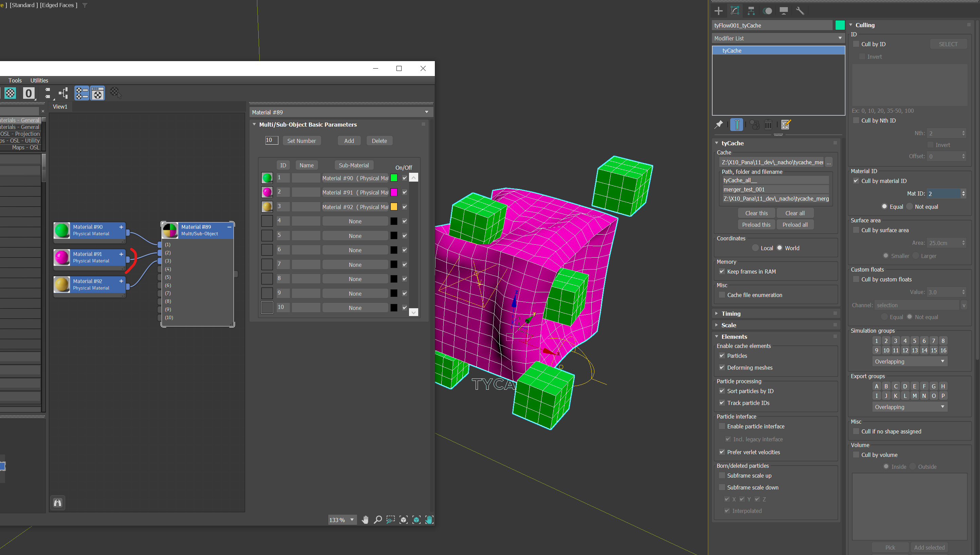This screenshot has height=555, width=980.
Task: Select the Not equal radio under Material ID
Action: (910, 206)
